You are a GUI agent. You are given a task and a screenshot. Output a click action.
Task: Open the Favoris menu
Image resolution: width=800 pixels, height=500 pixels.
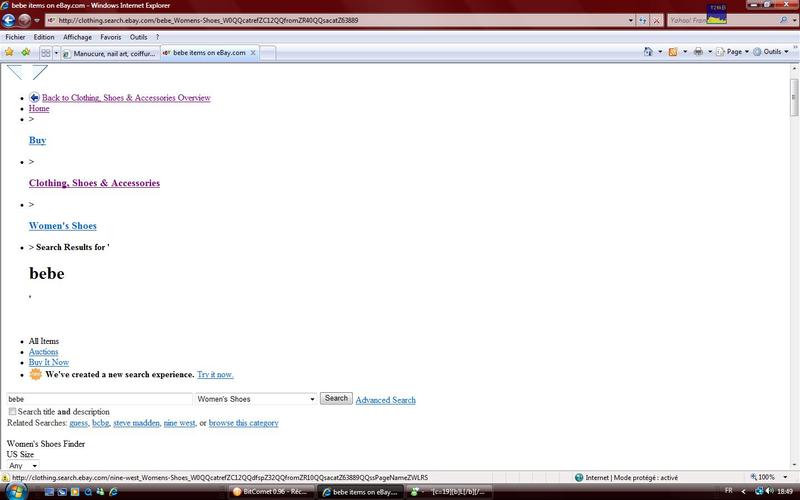[110, 37]
